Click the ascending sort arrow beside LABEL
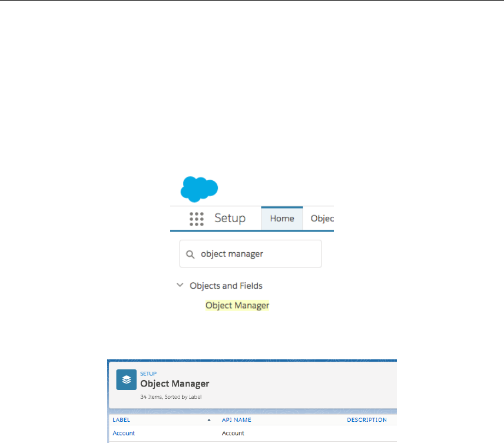Viewport: 504px width, 443px height. click(209, 420)
